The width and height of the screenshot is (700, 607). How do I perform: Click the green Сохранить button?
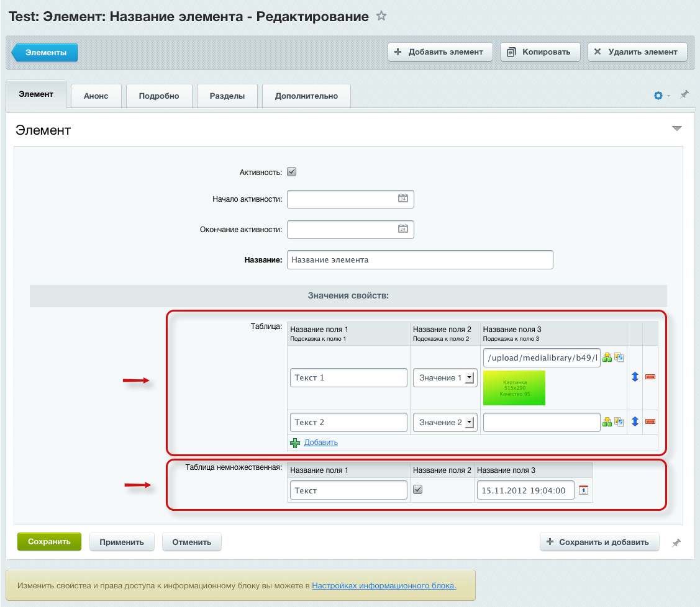point(49,541)
